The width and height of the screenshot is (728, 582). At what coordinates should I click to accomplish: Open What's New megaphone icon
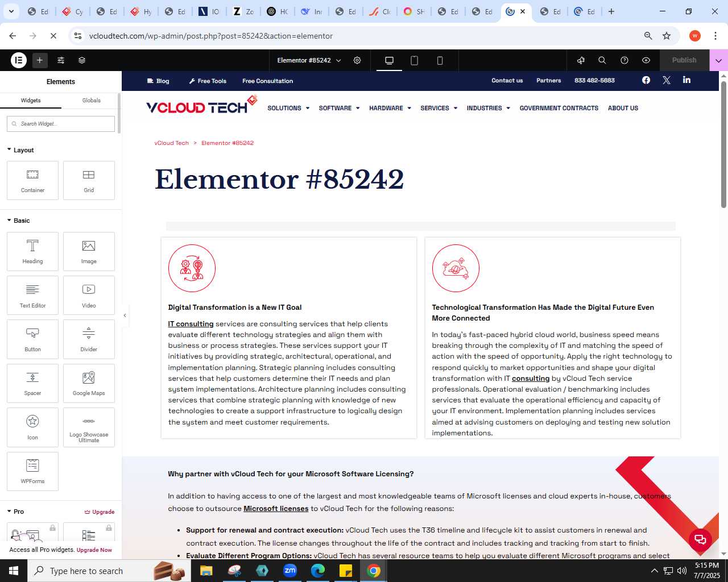pos(581,60)
